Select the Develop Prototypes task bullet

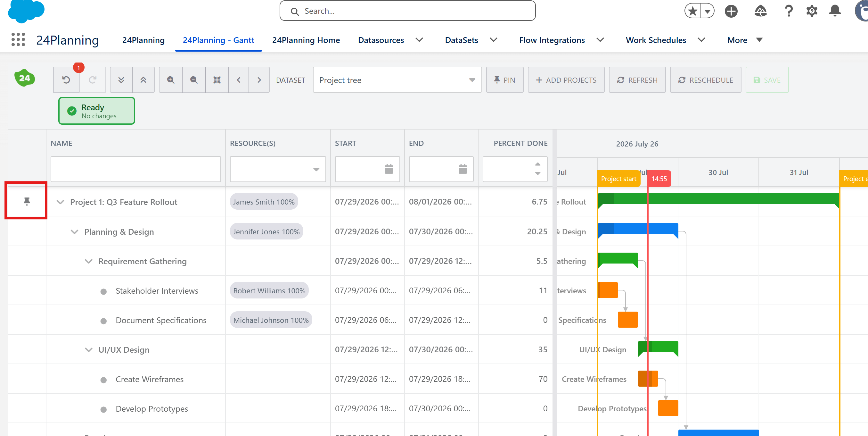(x=103, y=409)
